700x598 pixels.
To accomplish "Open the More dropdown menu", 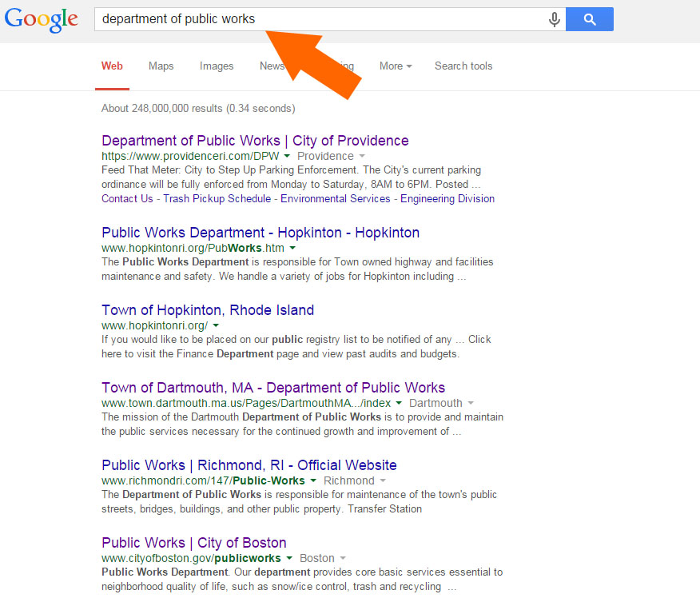I will tap(396, 66).
